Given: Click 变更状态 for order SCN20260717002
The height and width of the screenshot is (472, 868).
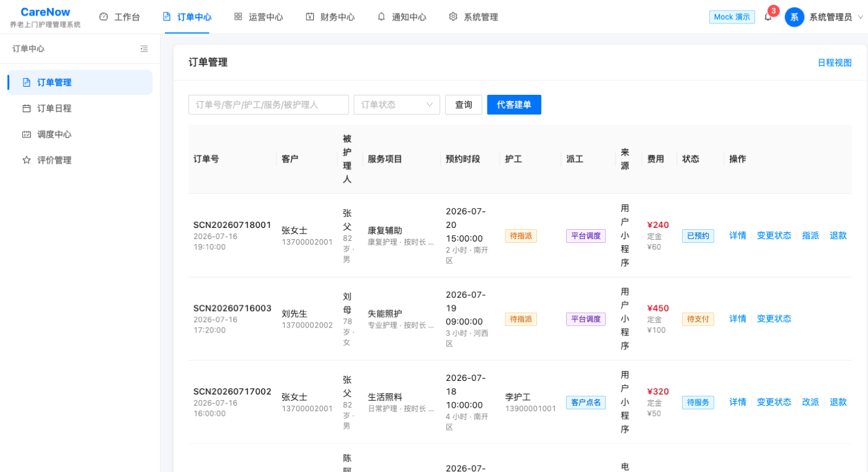Looking at the screenshot, I should 774,402.
